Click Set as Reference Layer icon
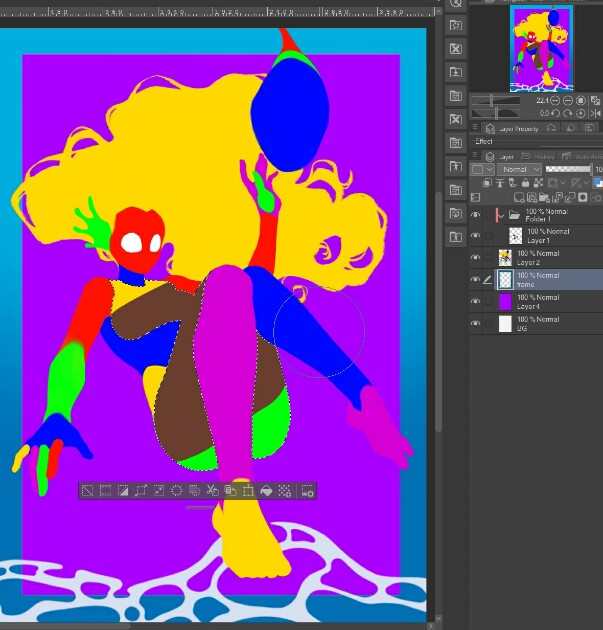The height and width of the screenshot is (630, 603). 500,183
